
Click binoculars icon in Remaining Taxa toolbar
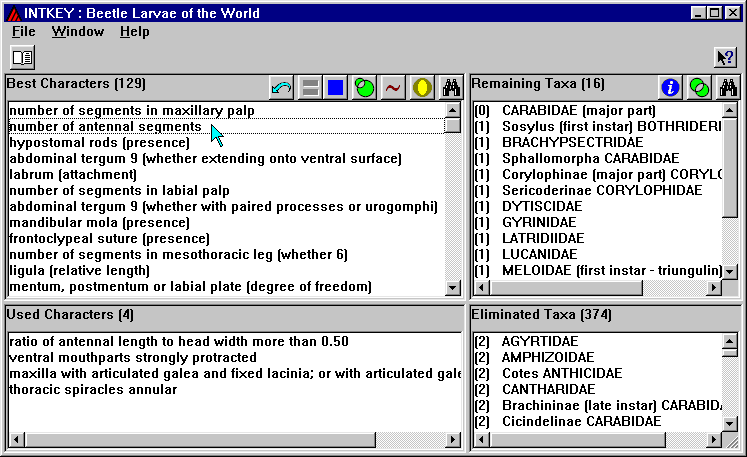click(x=728, y=88)
